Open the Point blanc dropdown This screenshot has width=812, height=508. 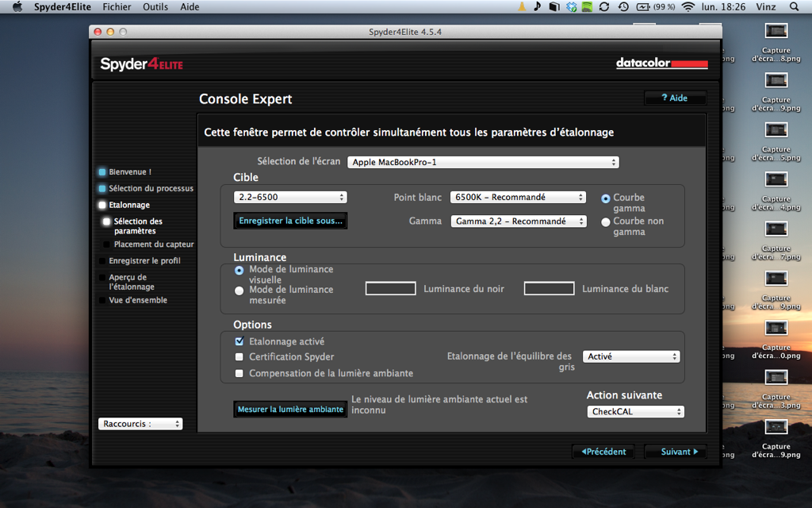[518, 198]
